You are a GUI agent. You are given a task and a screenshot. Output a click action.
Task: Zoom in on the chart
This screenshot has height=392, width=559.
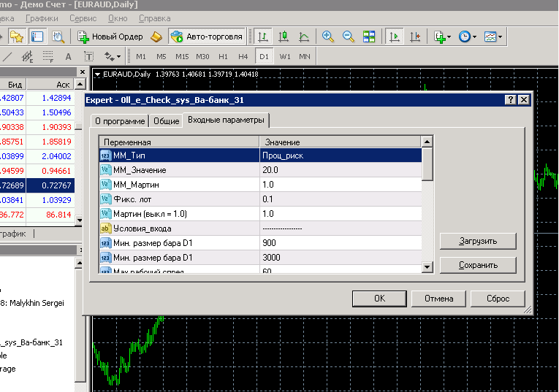tap(327, 36)
